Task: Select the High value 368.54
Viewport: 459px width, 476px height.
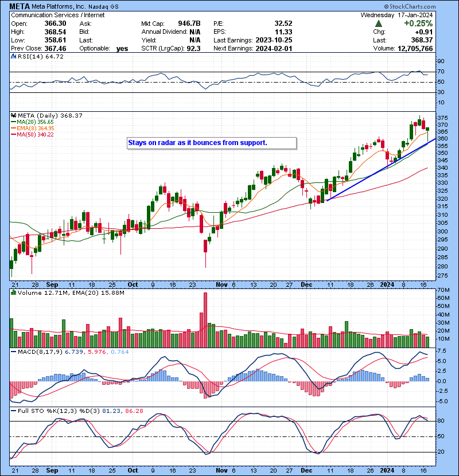Action: pos(55,32)
